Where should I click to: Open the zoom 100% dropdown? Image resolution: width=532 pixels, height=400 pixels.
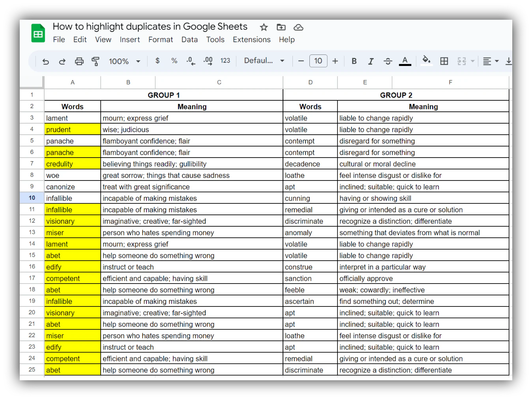tap(124, 61)
